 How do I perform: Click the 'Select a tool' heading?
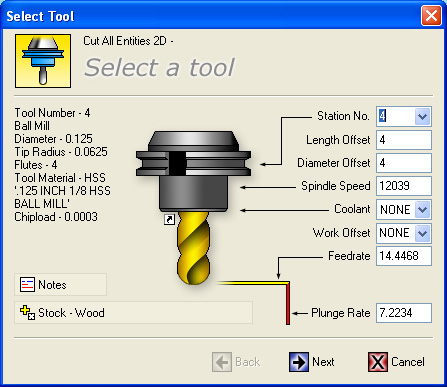(x=159, y=67)
